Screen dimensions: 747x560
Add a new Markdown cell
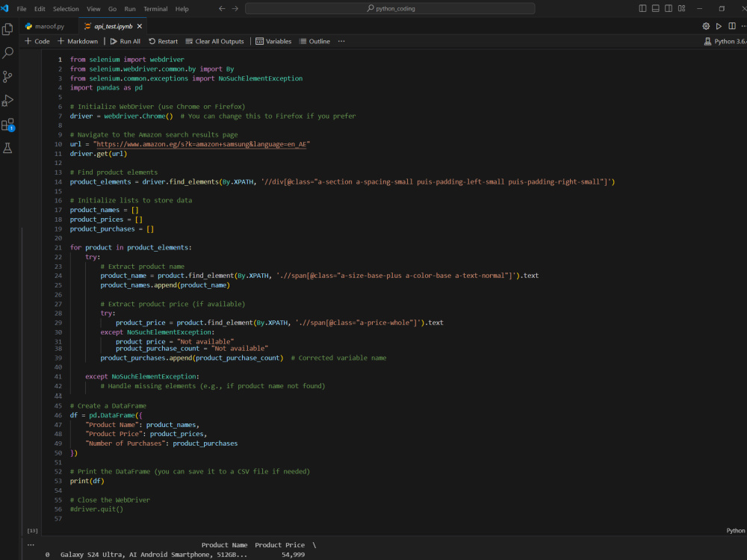pos(78,41)
